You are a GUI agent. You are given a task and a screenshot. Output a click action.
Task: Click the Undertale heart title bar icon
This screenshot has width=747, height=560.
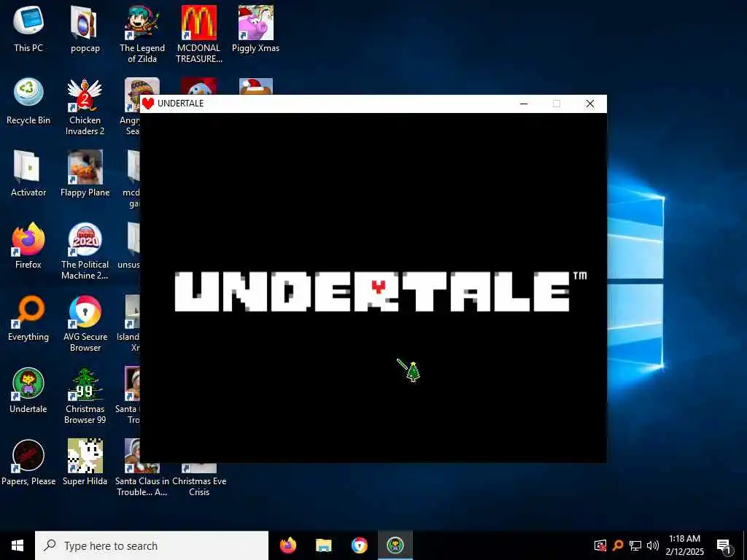click(x=147, y=104)
